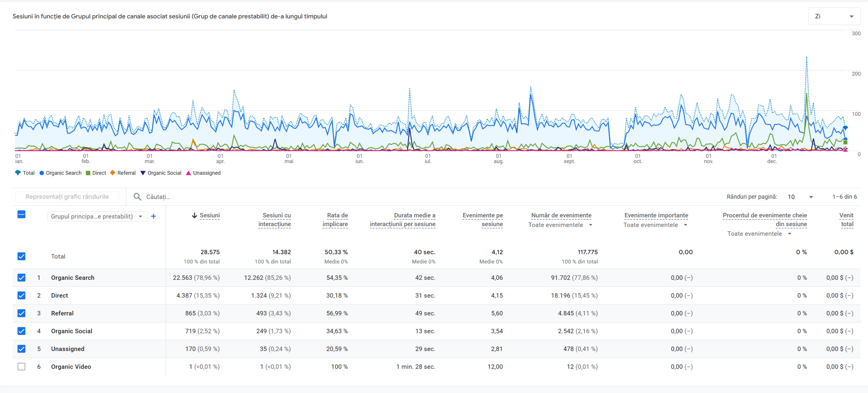Screen dimensions: 868x393
Task: Click the Referral legend diamond icon
Action: 113,173
